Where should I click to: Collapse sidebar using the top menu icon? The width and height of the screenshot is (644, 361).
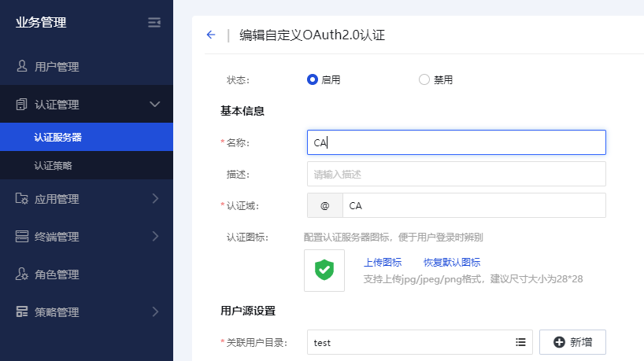click(154, 23)
